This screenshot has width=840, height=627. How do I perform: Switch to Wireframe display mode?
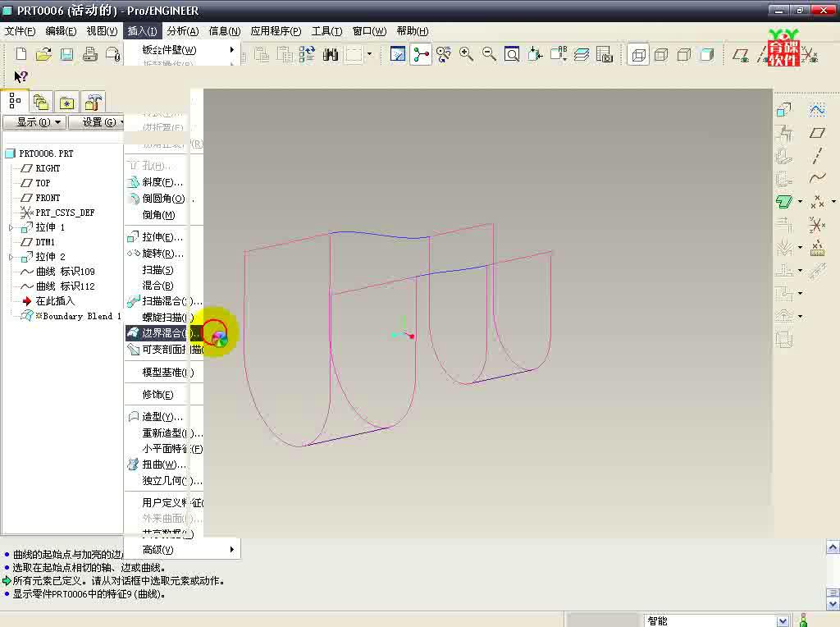click(x=638, y=54)
